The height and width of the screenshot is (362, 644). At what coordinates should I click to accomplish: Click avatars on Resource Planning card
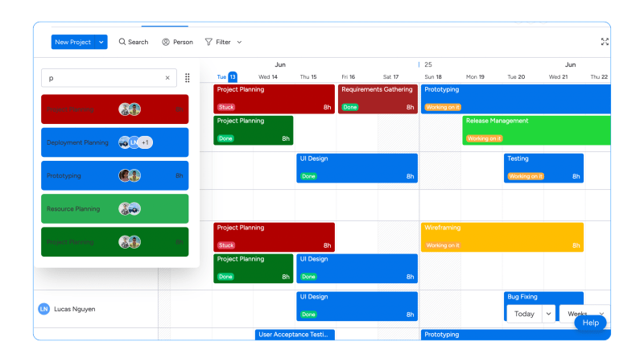[x=130, y=209]
